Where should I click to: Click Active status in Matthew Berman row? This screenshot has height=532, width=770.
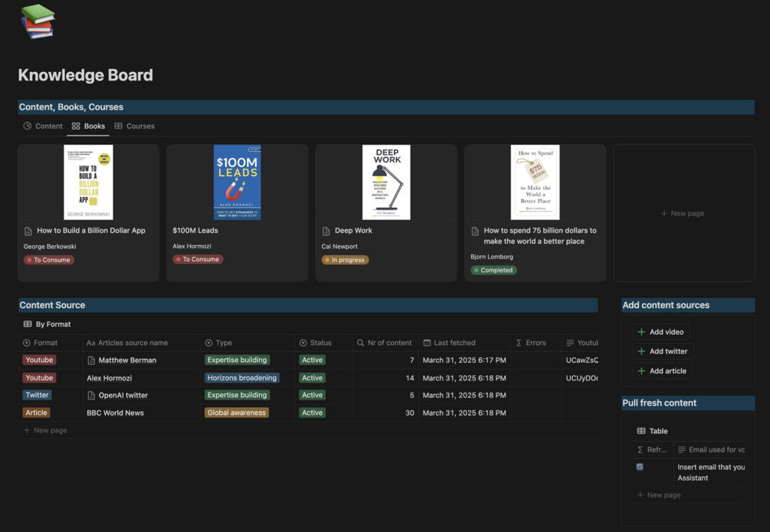pyautogui.click(x=313, y=361)
